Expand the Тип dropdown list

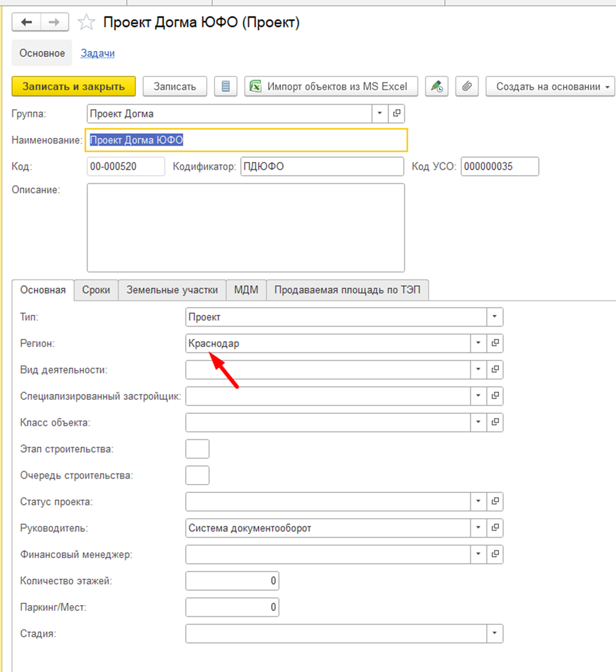494,317
